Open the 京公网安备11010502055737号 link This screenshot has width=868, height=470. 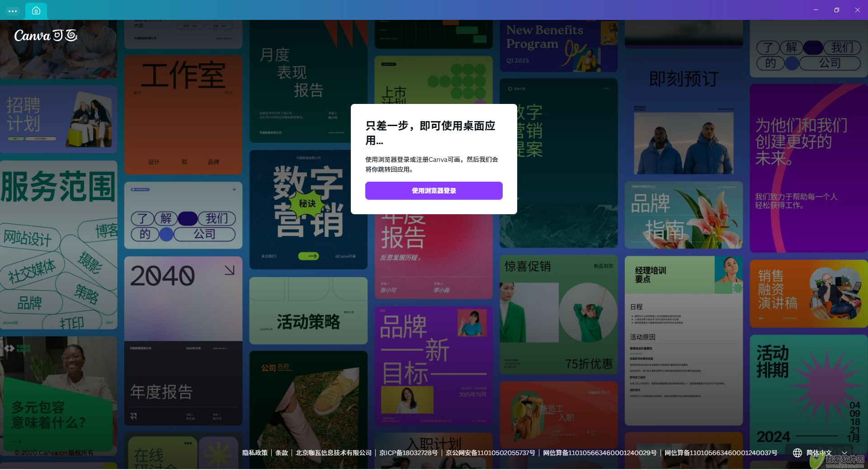pyautogui.click(x=491, y=453)
